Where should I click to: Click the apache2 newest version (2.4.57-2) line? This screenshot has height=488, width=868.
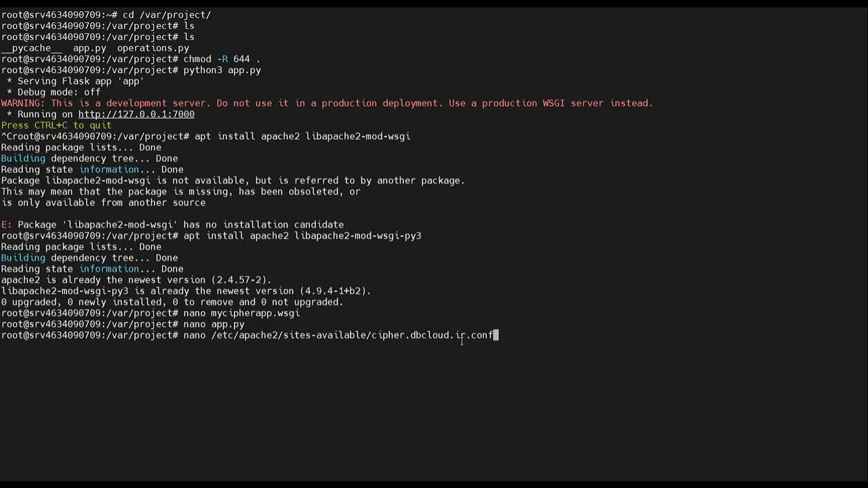click(136, 280)
